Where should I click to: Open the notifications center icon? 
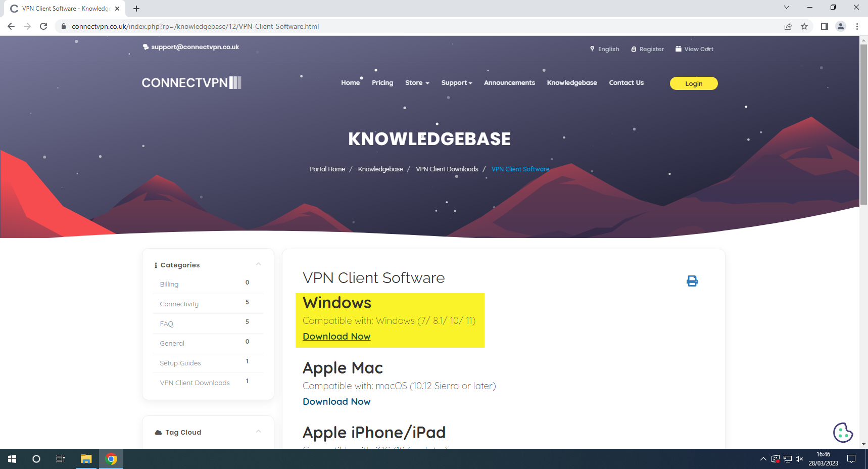tap(851, 459)
